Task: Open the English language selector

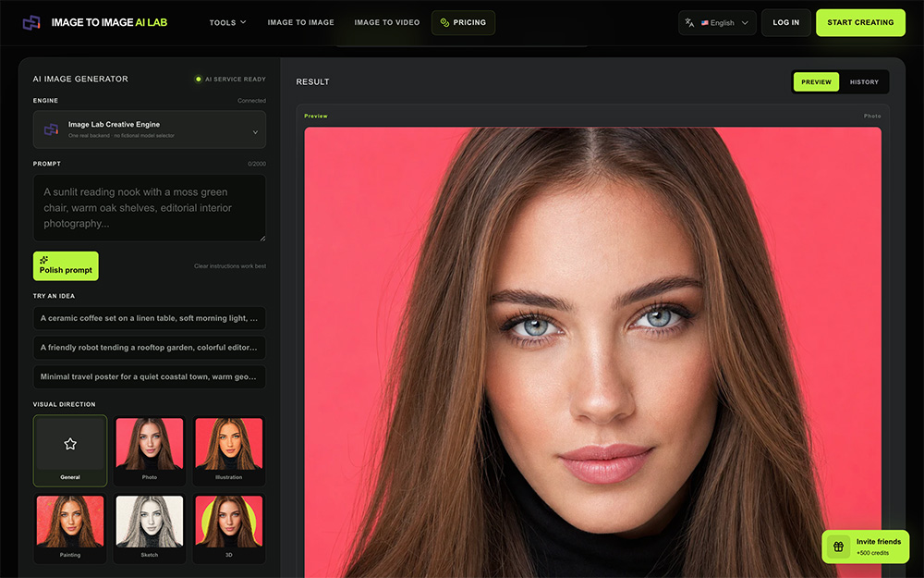Action: [717, 23]
